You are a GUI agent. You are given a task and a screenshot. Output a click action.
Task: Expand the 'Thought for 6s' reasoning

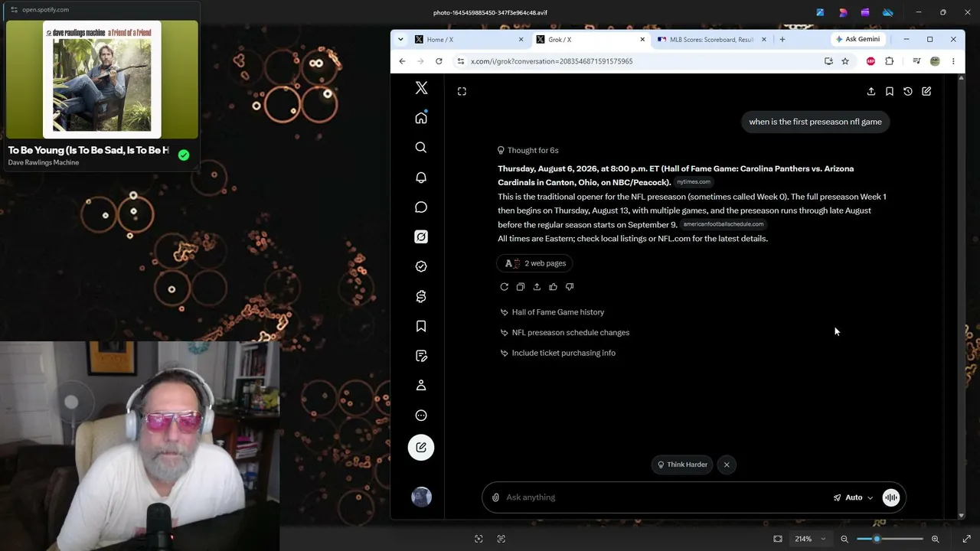(528, 151)
